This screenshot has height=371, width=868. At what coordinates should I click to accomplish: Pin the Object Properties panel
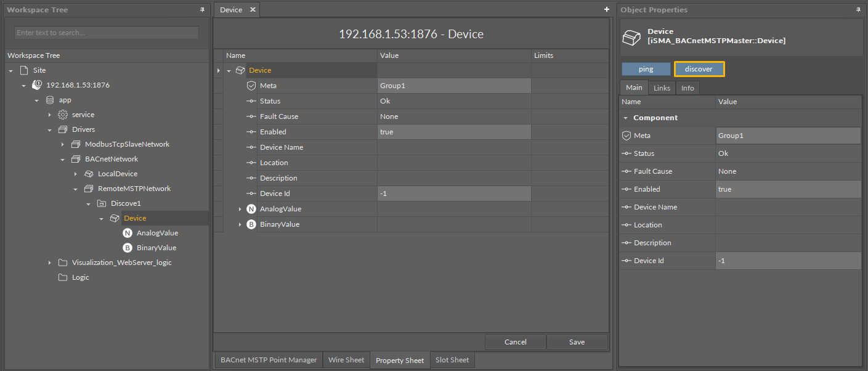coord(858,10)
